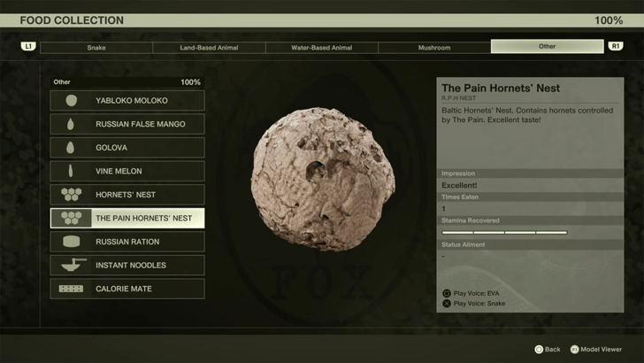Viewport: 644px width, 363px height.
Task: Click the Golova fruit icon
Action: click(x=71, y=148)
